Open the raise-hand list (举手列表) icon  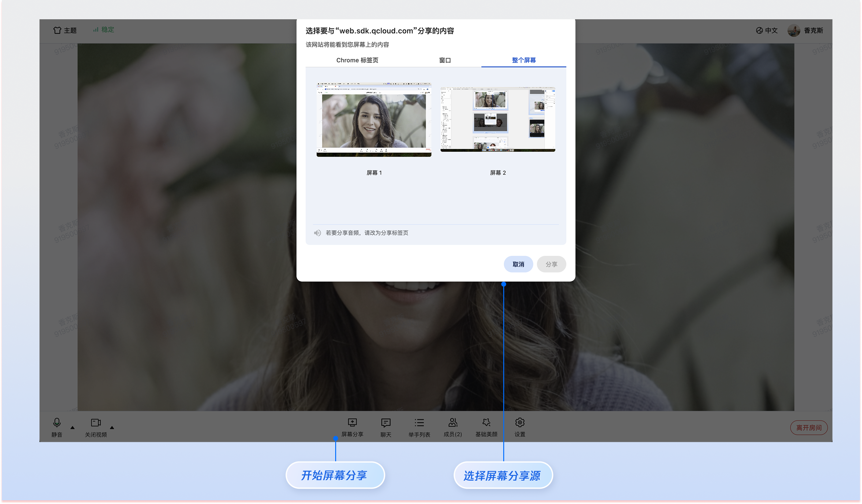point(419,423)
